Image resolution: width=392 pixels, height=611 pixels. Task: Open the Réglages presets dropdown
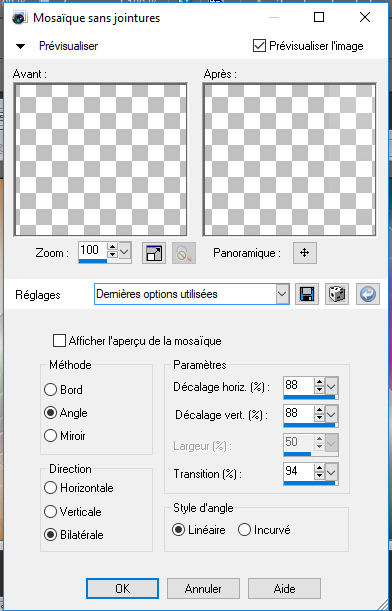point(283,294)
